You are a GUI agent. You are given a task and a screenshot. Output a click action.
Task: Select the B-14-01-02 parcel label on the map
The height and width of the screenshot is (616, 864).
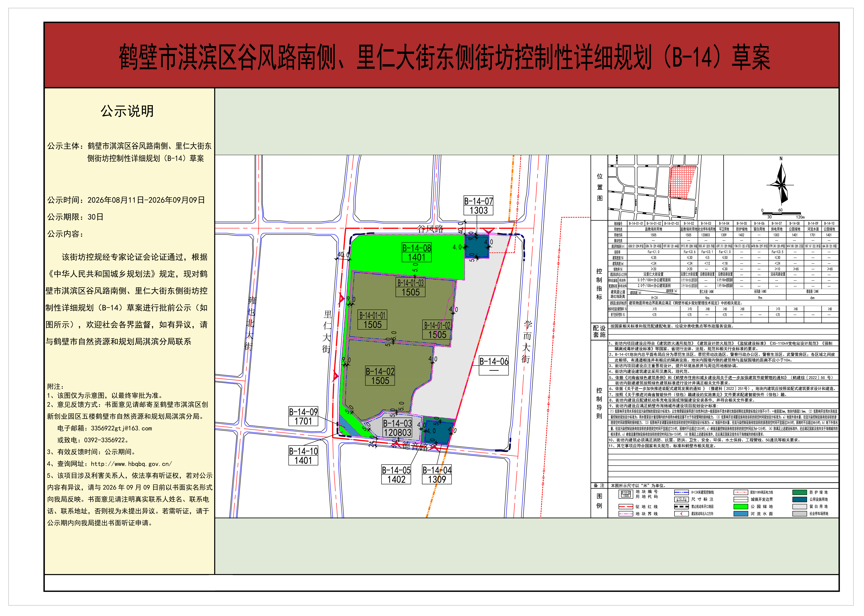(x=437, y=330)
